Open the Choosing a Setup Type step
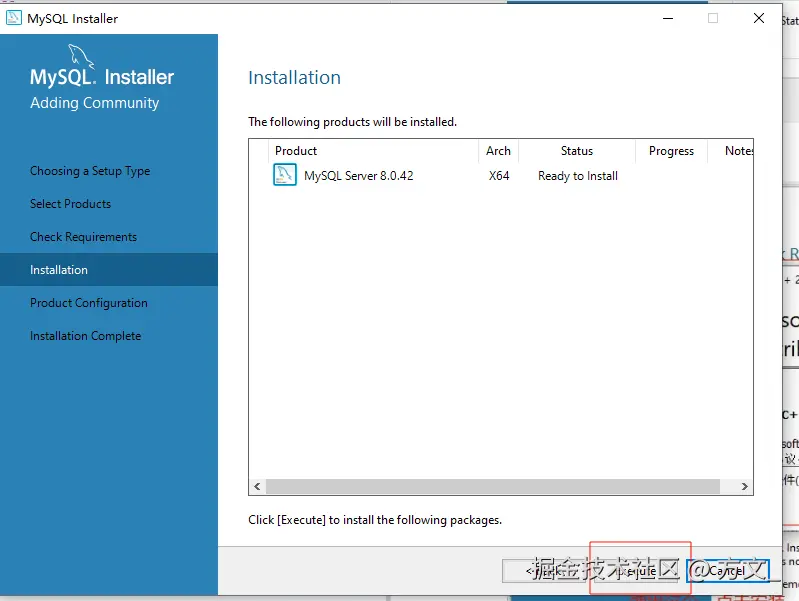 click(x=90, y=171)
